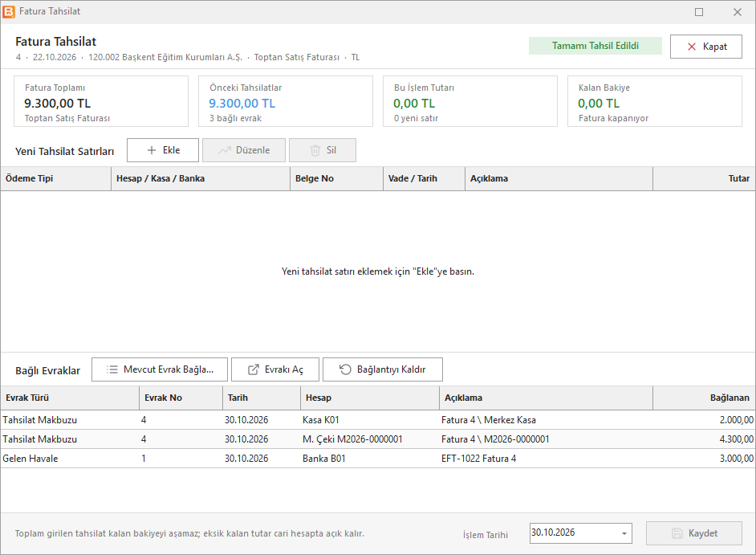
Task: Click the Tamamı Tahsil Edildi status badge
Action: click(595, 46)
